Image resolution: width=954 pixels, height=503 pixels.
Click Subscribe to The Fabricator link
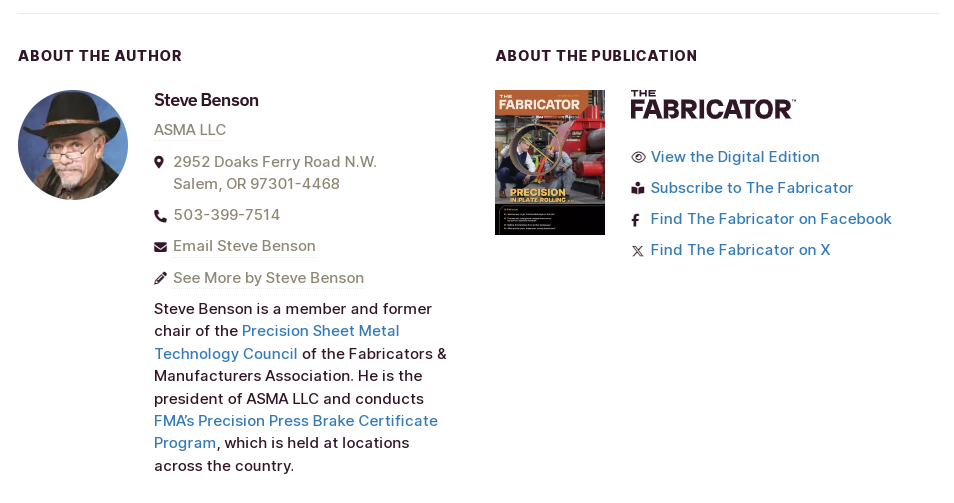(751, 188)
